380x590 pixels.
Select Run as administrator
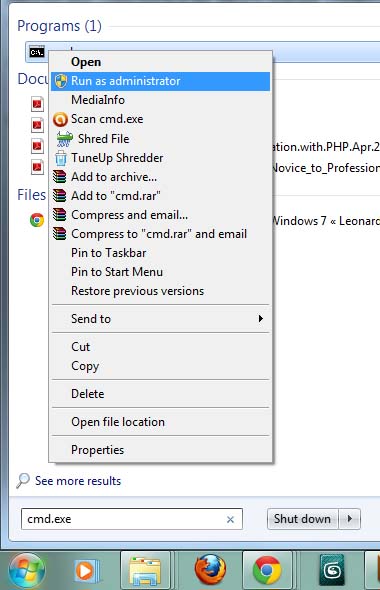pos(161,81)
